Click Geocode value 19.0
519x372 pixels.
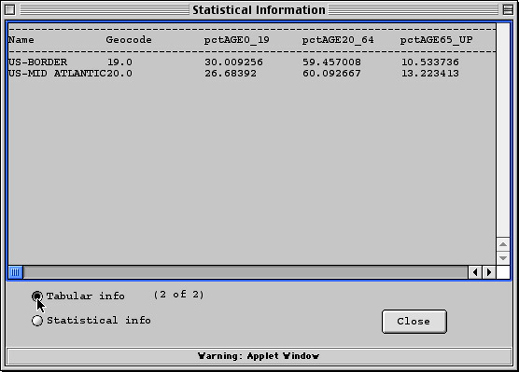(x=120, y=62)
